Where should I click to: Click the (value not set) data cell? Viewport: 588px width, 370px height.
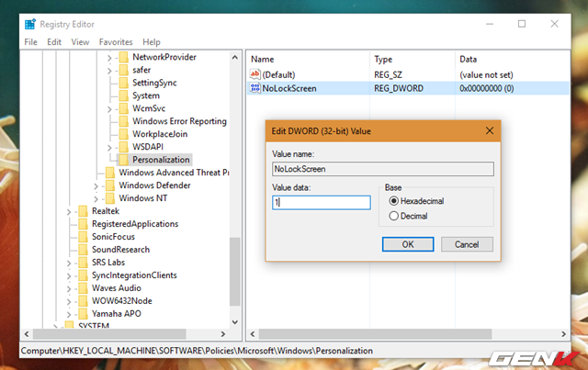[x=486, y=75]
